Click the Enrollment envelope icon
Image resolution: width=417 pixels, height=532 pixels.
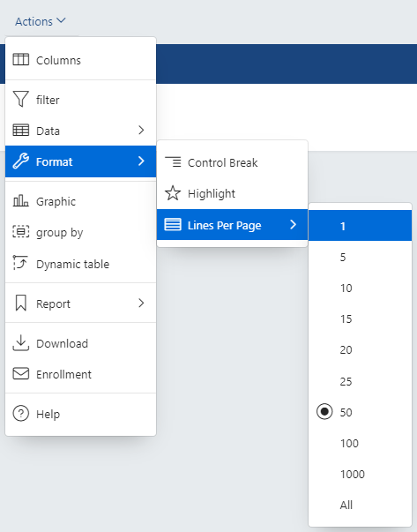pos(20,373)
